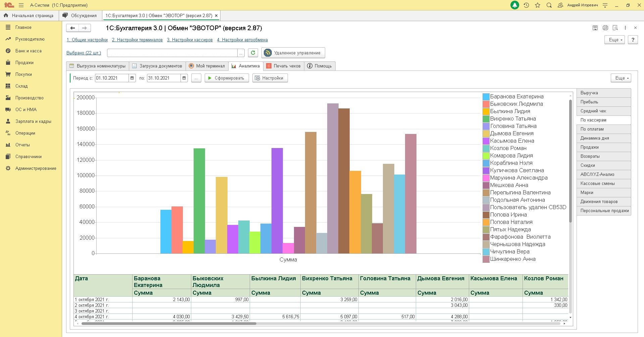This screenshot has width=644, height=337.
Task: Select the Кассовые смены report type
Action: point(604,183)
